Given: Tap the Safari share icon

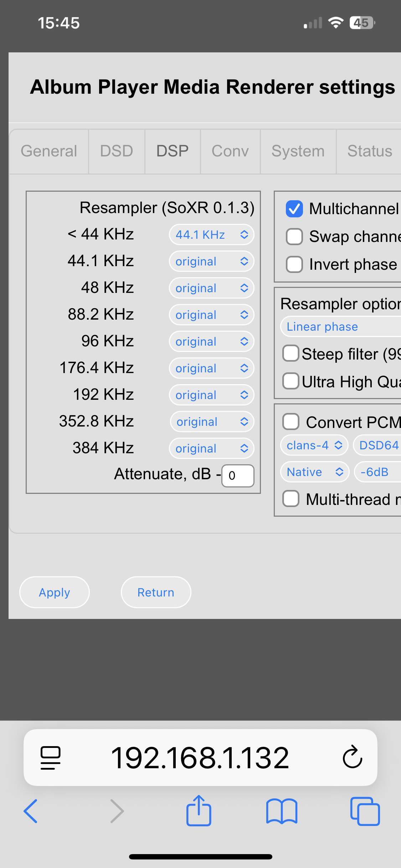Looking at the screenshot, I should tap(199, 811).
